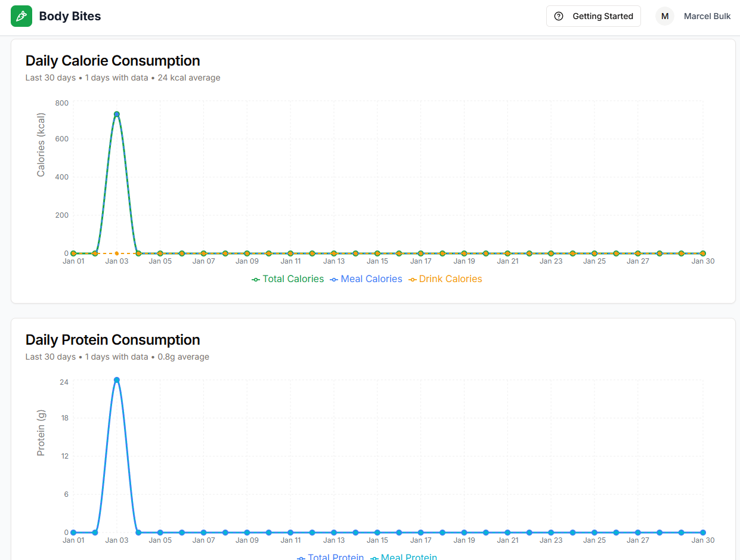
Task: Select the Jan 15 point on the calorie chart
Action: point(377,253)
